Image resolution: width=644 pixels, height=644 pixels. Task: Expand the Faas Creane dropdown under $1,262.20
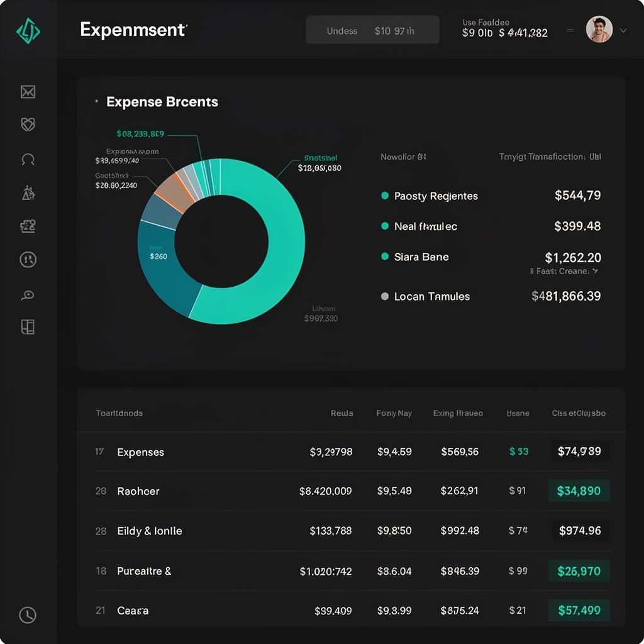[x=596, y=271]
